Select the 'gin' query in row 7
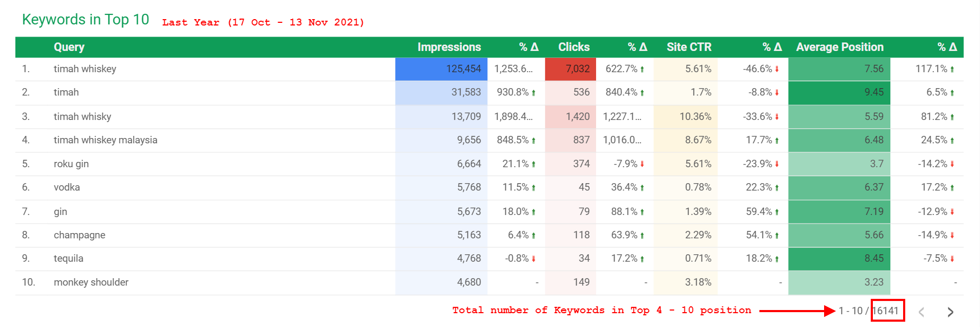The width and height of the screenshot is (980, 327). pos(60,212)
